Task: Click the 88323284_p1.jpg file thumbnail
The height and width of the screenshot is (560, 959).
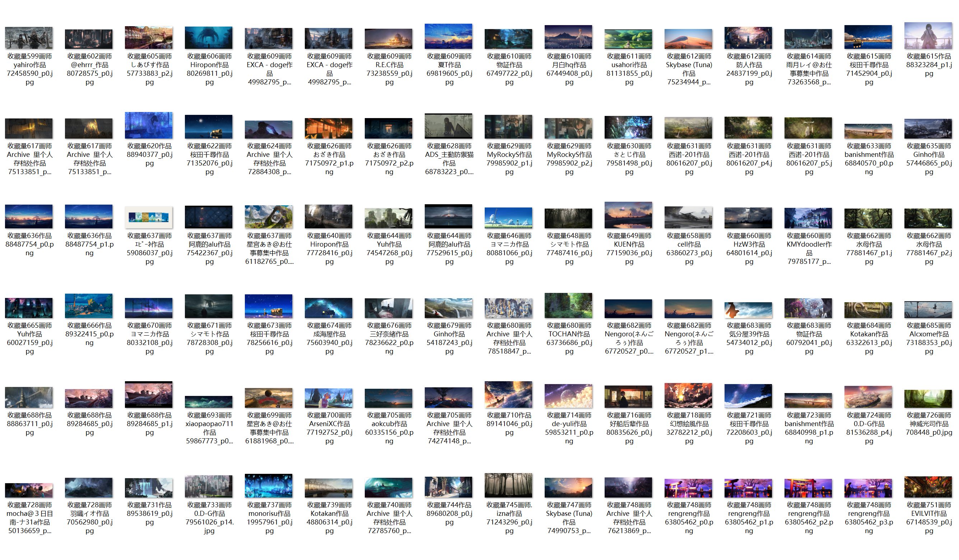Action: tap(928, 36)
